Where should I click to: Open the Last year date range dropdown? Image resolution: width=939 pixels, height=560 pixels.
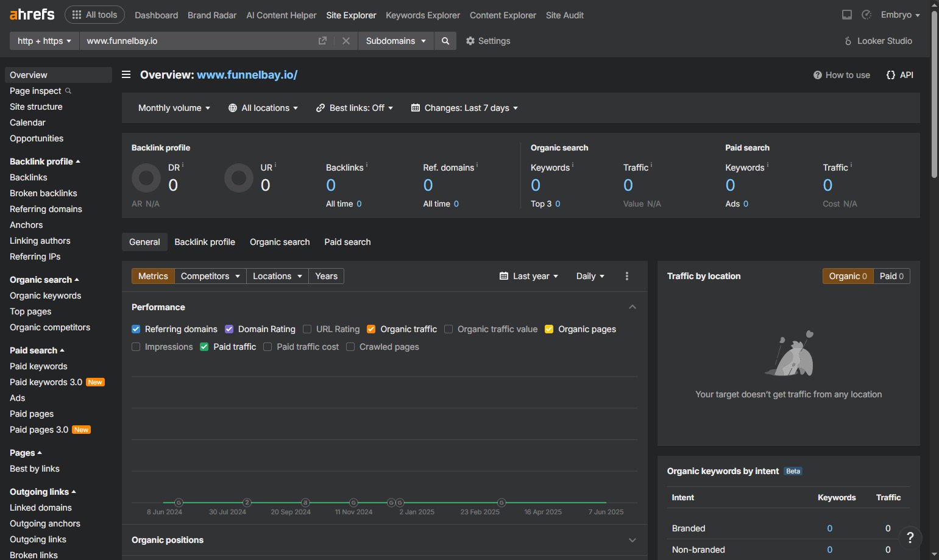[529, 276]
